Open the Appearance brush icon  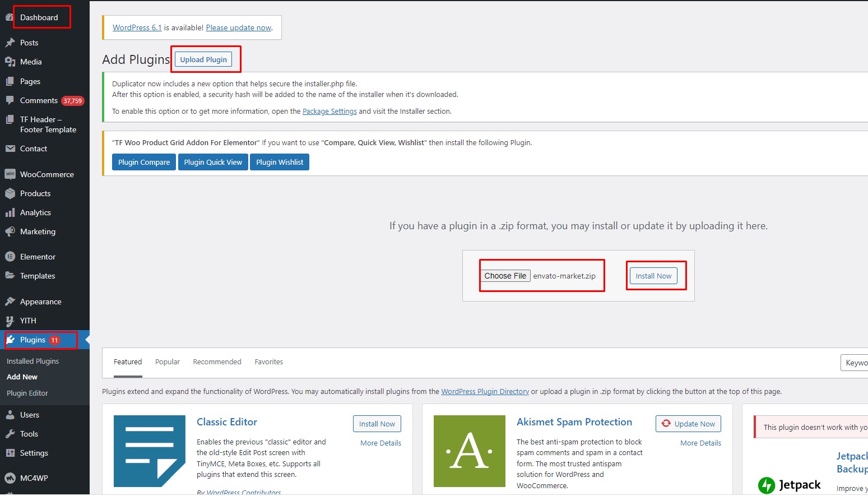point(10,301)
